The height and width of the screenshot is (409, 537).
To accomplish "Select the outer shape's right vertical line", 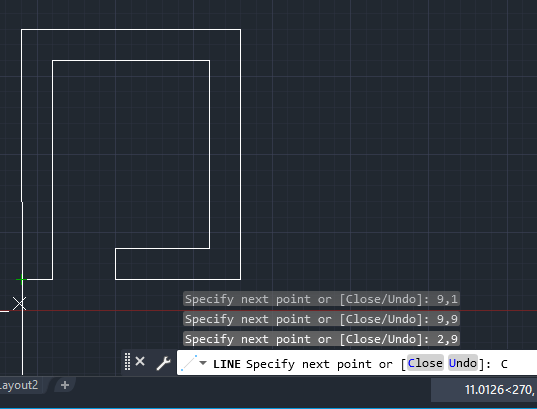I will click(x=240, y=154).
